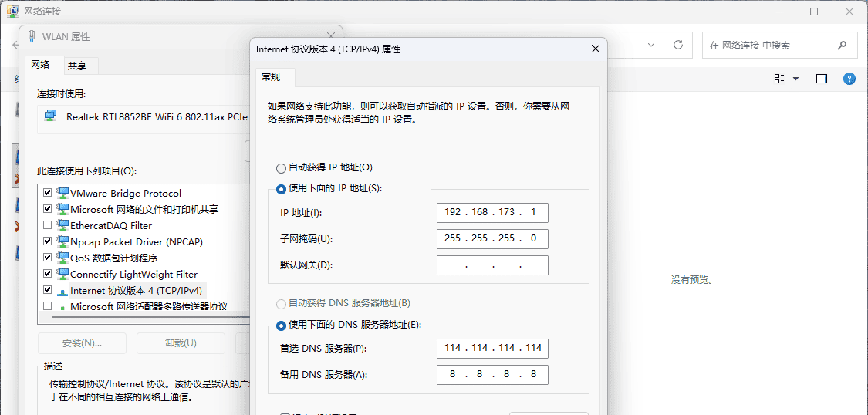Click the Npcap Packet Driver icon
This screenshot has width=868, height=415.
63,241
